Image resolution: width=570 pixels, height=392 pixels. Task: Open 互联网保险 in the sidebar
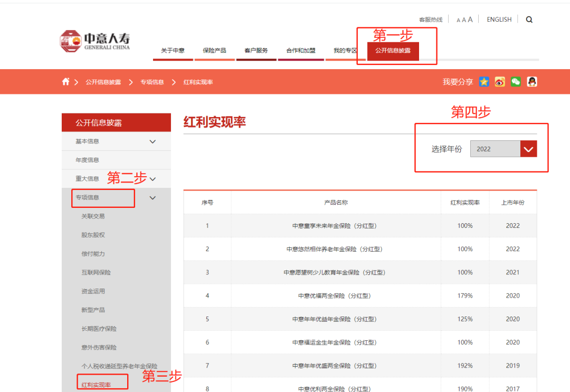[96, 272]
